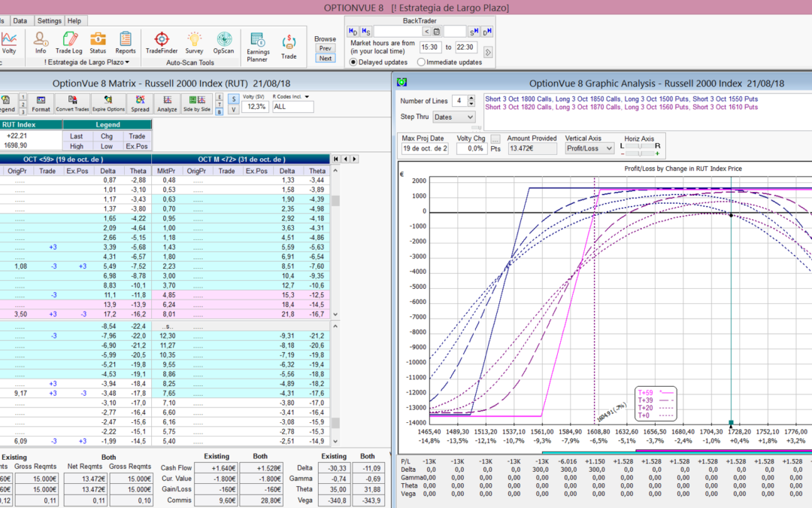Open the Matrix Format options
The width and height of the screenshot is (812, 508).
(41, 104)
